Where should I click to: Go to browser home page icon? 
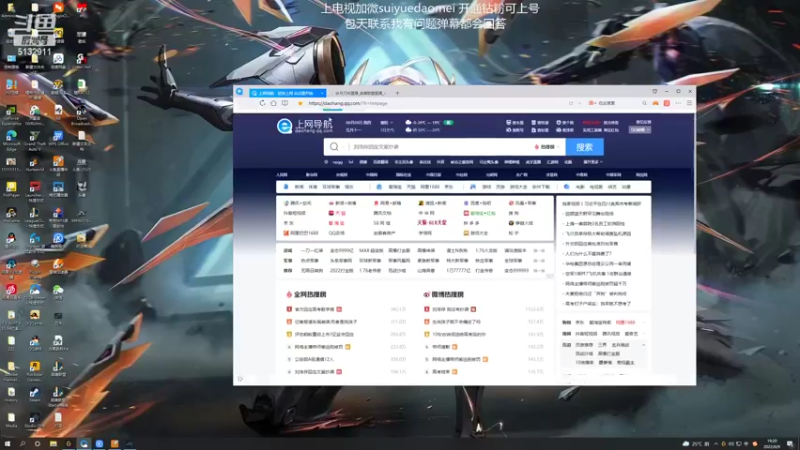coord(273,103)
